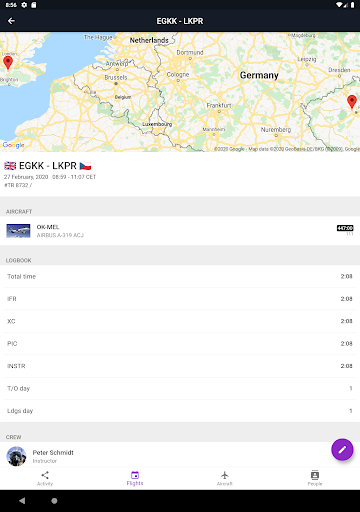Go back using the top-left arrow
Image resolution: width=360 pixels, height=512 pixels.
[11, 21]
